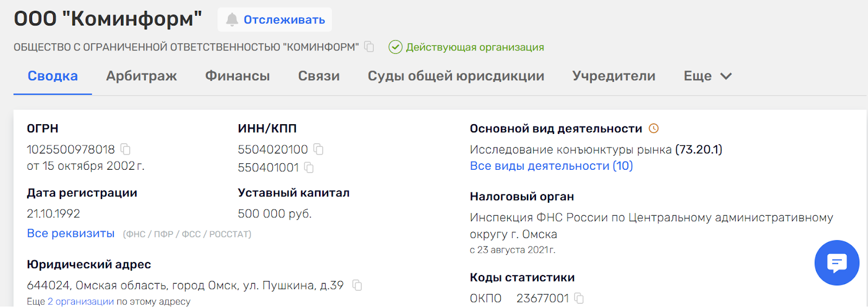The image size is (868, 307).
Task: Copy the INN 5504020100
Action: click(318, 149)
